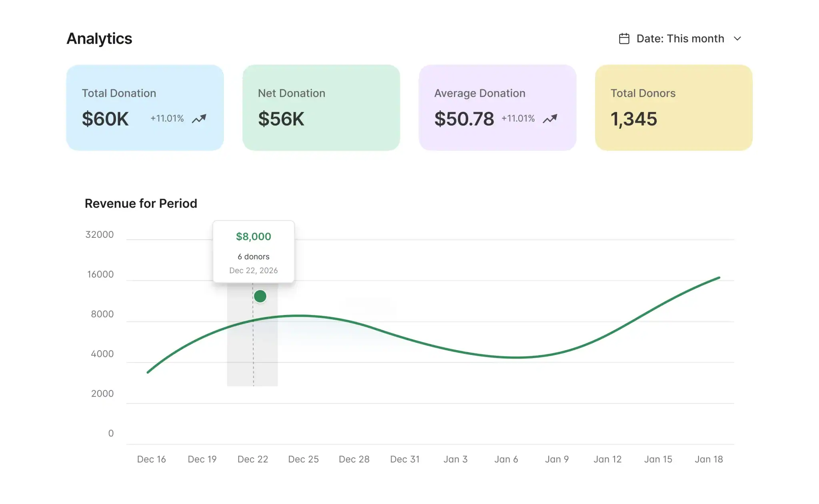Click the Dec 22 x-axis label

253,459
